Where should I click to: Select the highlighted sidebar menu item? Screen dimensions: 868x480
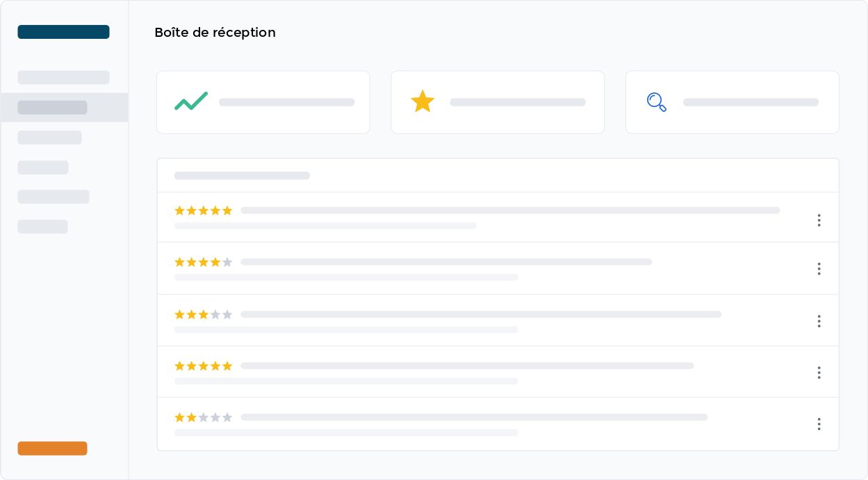53,108
